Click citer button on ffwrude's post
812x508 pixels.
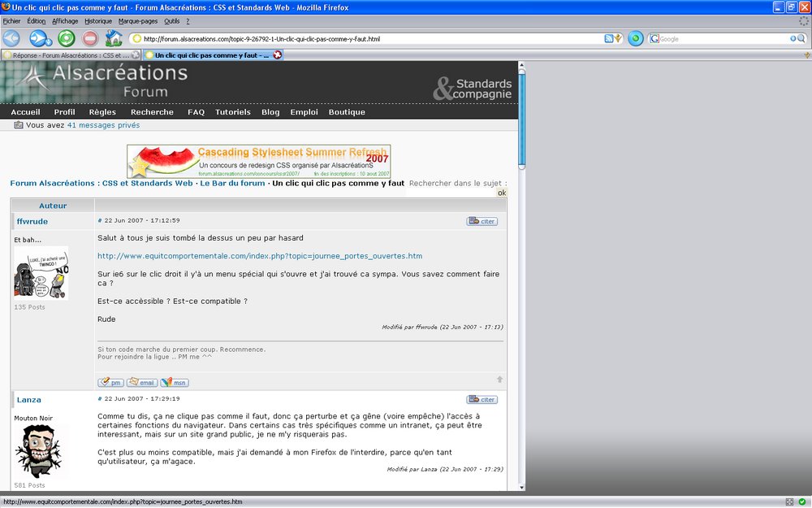tap(482, 221)
